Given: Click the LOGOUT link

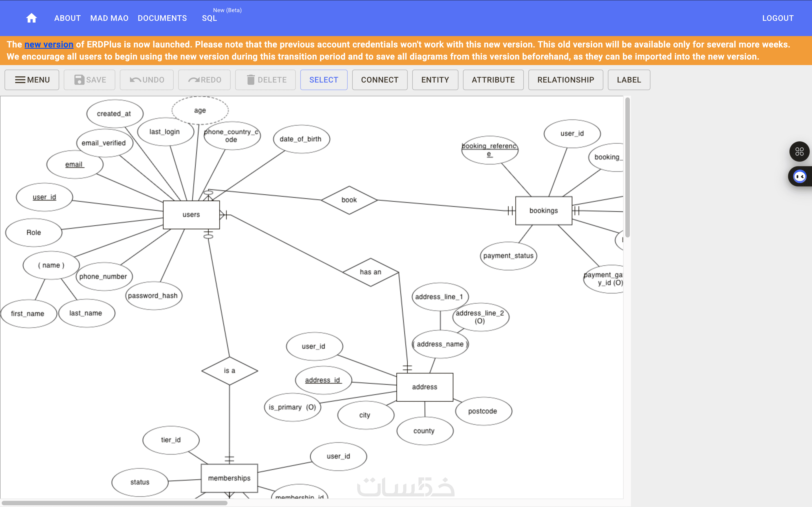Looking at the screenshot, I should [x=777, y=18].
